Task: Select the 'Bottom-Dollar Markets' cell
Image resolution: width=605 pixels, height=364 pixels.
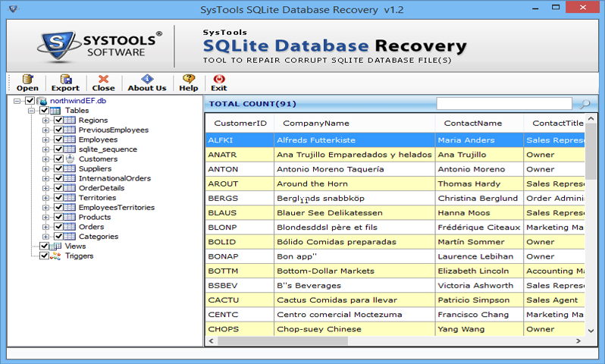Action: (355, 271)
